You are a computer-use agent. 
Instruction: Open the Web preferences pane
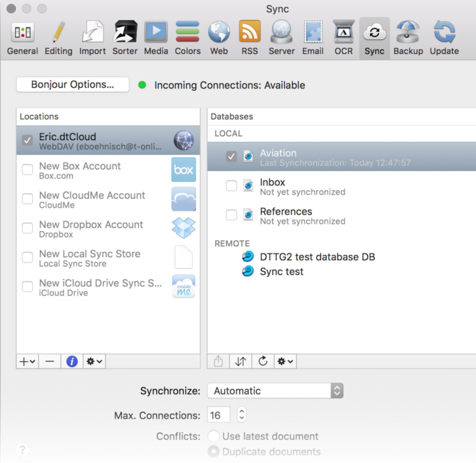click(219, 38)
